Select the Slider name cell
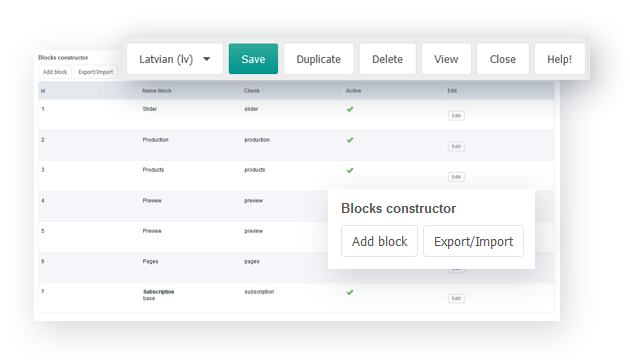The image size is (630, 360). [149, 109]
